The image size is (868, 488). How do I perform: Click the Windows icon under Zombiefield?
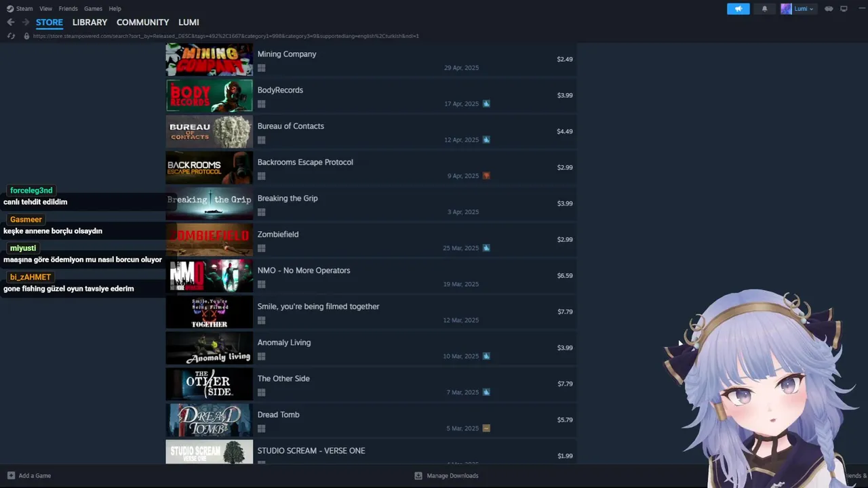pyautogui.click(x=261, y=248)
